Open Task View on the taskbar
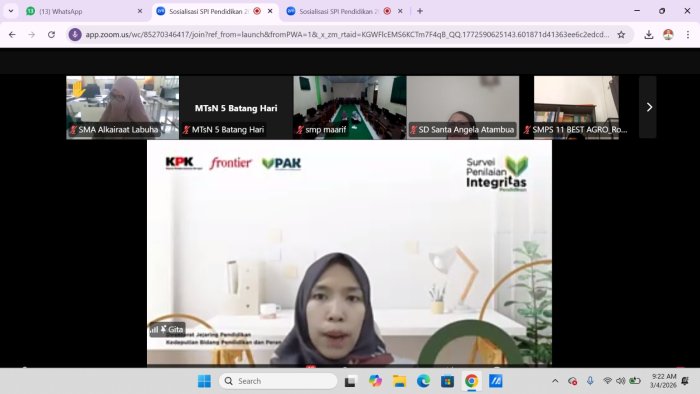This screenshot has width=700, height=394. (x=350, y=381)
